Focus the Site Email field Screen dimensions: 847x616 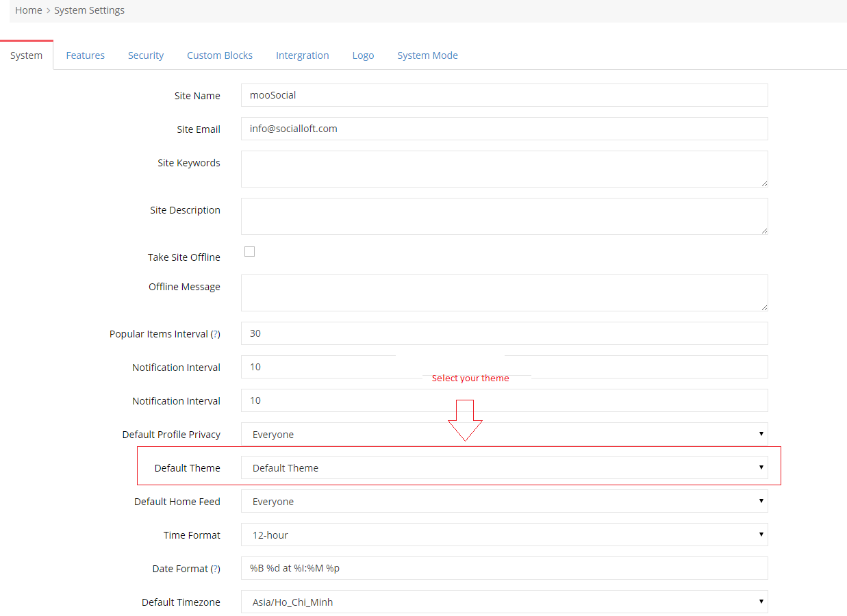[x=504, y=129]
